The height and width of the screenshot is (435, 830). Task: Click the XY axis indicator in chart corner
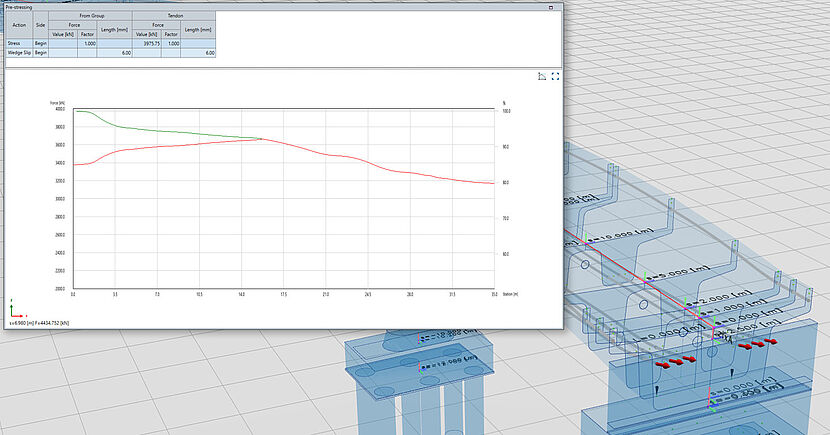13,311
